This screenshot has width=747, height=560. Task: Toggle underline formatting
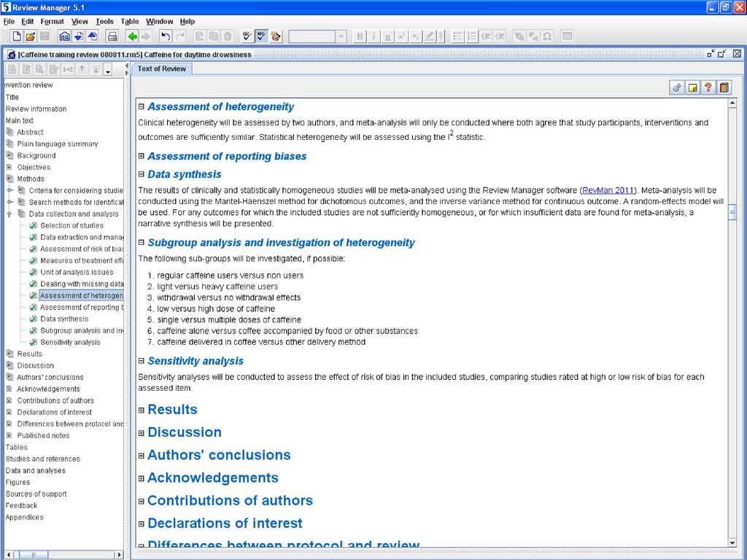tap(388, 36)
